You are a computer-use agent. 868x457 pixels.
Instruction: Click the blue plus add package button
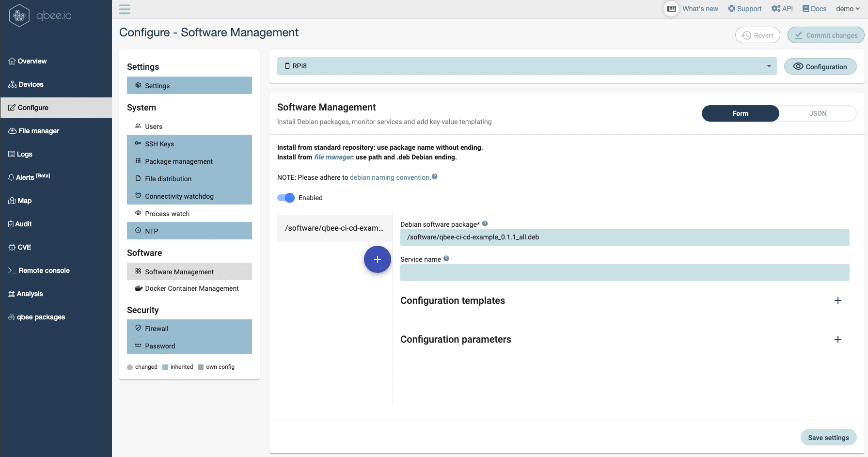click(377, 259)
